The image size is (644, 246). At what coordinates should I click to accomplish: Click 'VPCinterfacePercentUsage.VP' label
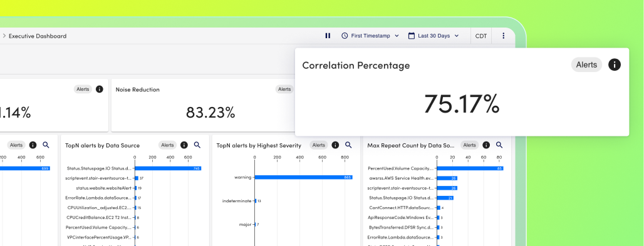click(100, 237)
